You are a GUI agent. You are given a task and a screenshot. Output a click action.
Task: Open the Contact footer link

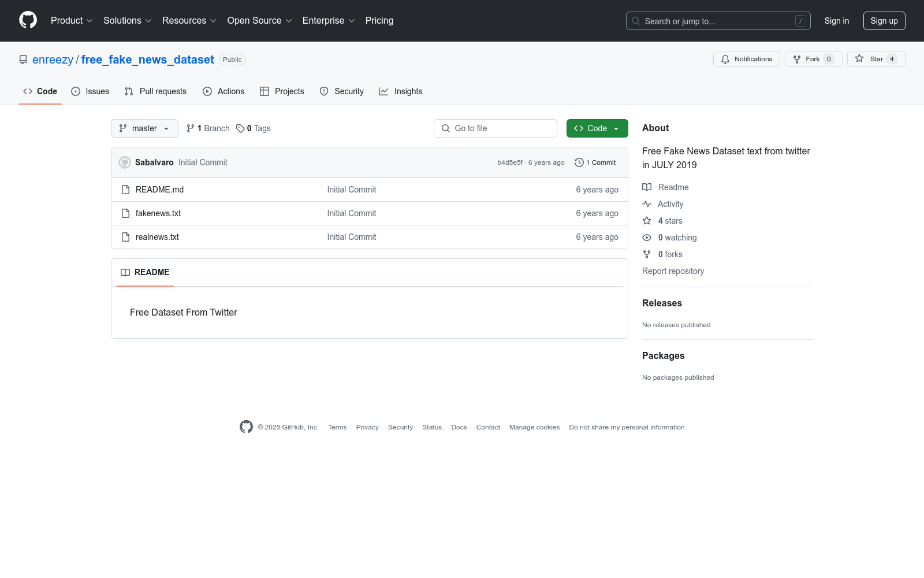pos(488,427)
